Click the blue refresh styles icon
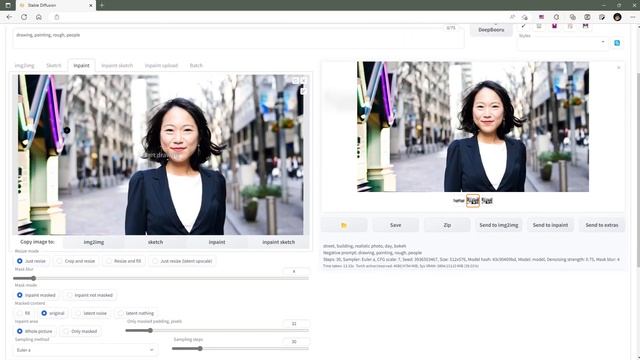The image size is (640, 360). click(x=617, y=43)
